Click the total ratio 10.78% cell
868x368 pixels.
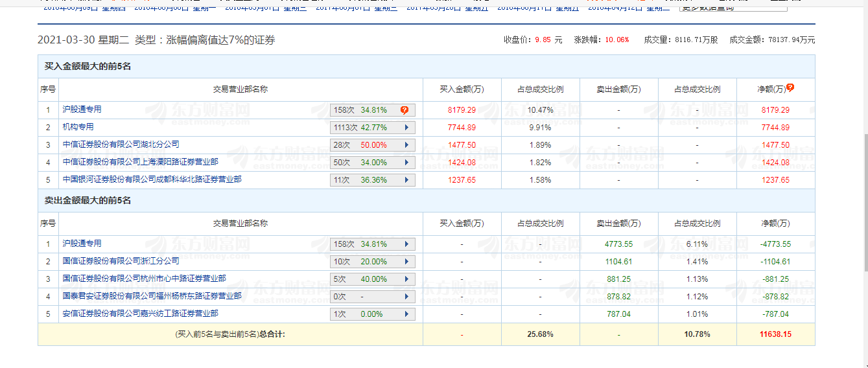pyautogui.click(x=697, y=334)
